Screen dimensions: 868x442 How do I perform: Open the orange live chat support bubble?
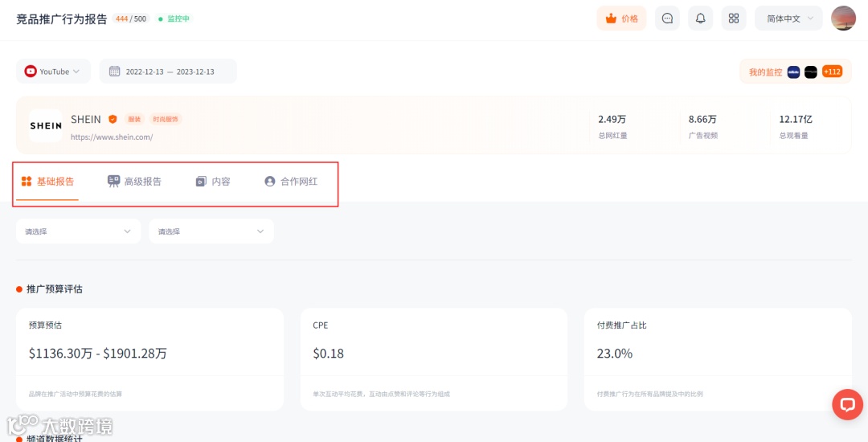tap(848, 404)
